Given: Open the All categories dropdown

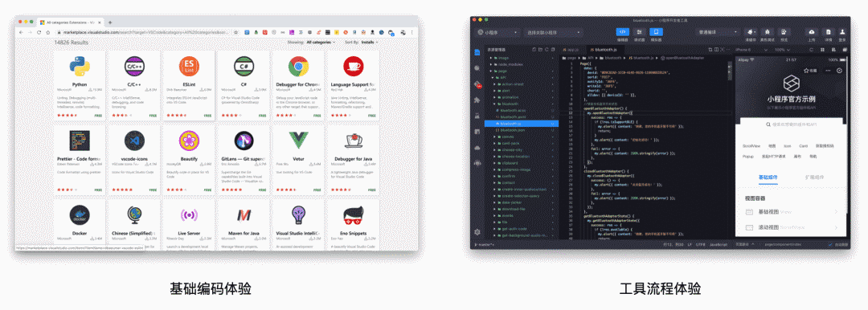Looking at the screenshot, I should [321, 42].
